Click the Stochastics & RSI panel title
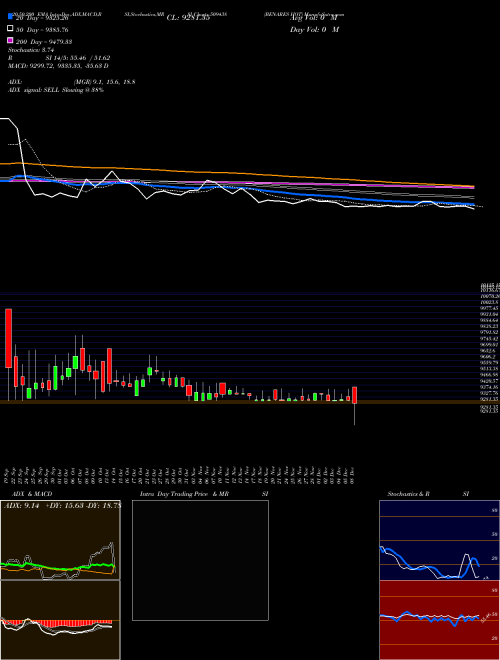This screenshot has height=660, width=500. coord(428,494)
